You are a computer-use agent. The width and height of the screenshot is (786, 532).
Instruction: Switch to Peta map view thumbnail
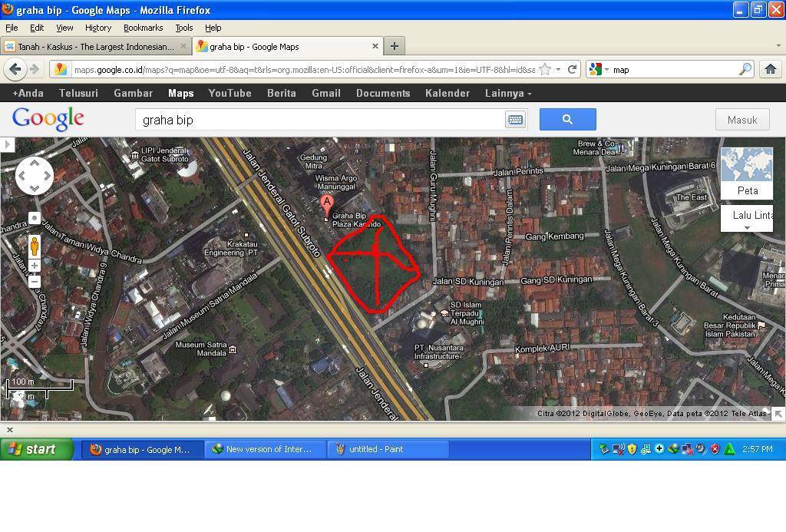[x=746, y=173]
